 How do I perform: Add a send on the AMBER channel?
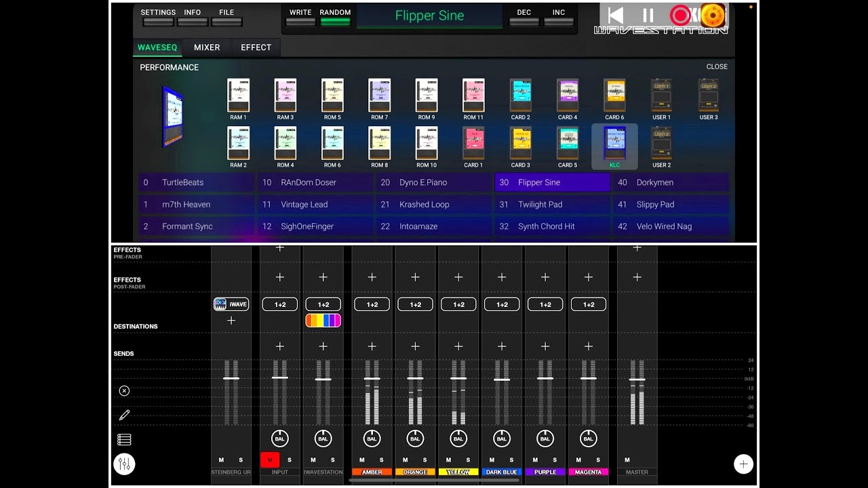372,346
